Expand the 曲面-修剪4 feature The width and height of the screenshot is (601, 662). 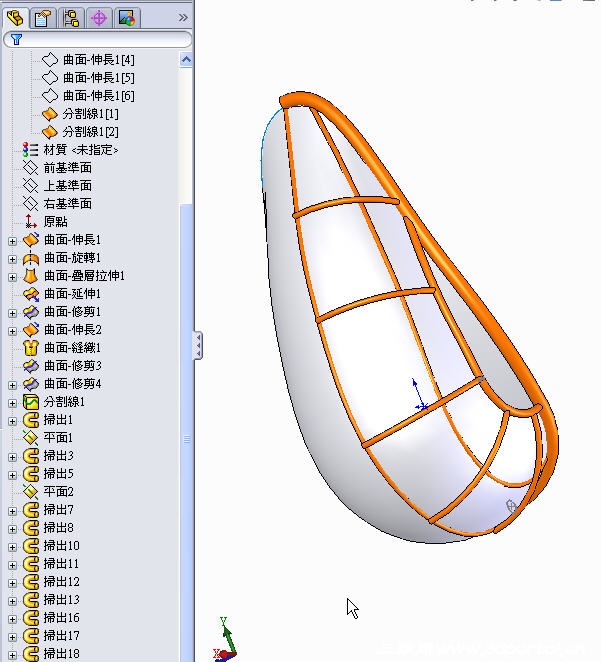click(x=13, y=385)
